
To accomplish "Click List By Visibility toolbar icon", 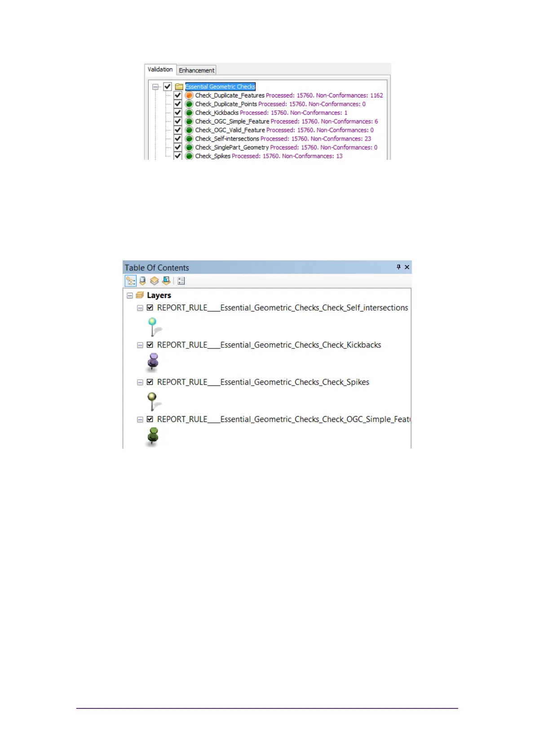I will click(155, 281).
